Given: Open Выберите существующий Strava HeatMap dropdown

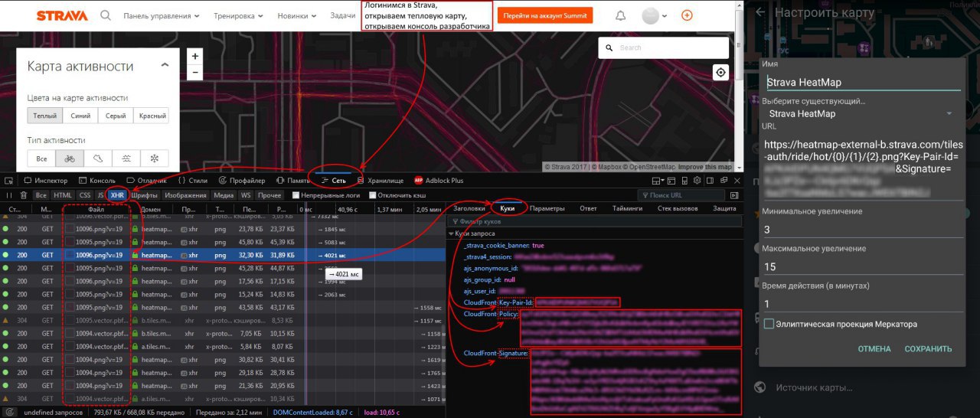Looking at the screenshot, I should (861, 114).
